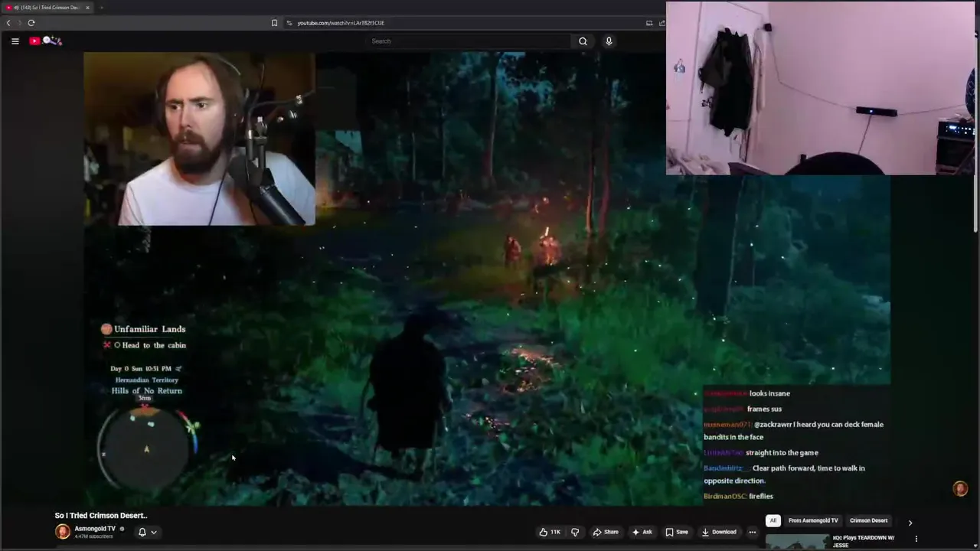Open a new browser tab with plus icon
This screenshot has height=551, width=980.
[101, 8]
